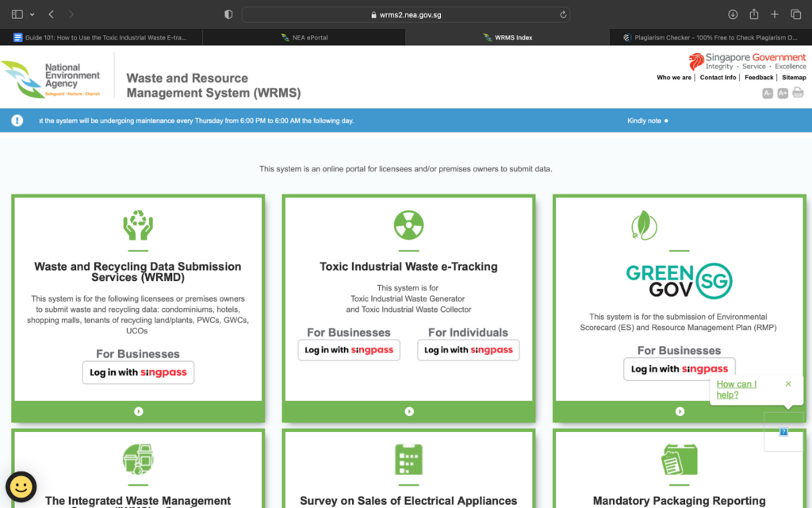Screen dimensions: 812x508
Task: Click the A+ text size control
Action: coord(782,93)
